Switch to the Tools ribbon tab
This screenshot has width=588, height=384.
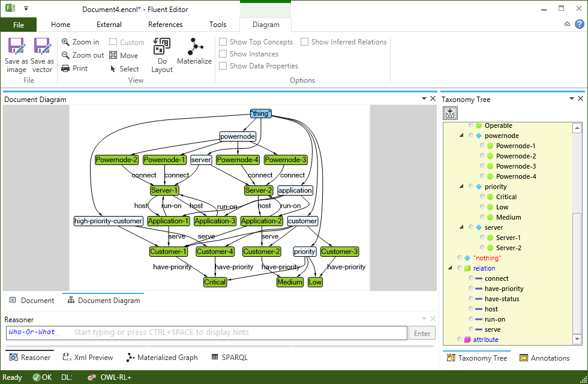pos(217,25)
